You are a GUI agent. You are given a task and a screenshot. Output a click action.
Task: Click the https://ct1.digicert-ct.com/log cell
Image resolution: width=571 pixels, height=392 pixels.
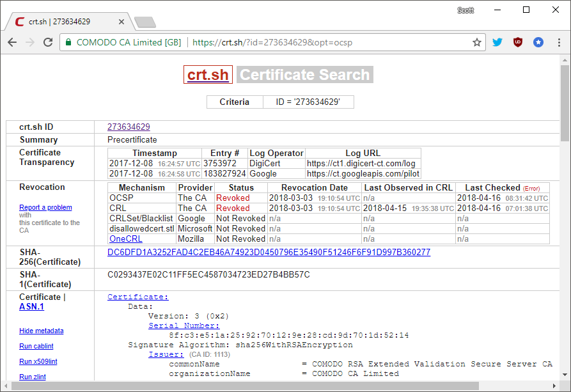point(363,164)
